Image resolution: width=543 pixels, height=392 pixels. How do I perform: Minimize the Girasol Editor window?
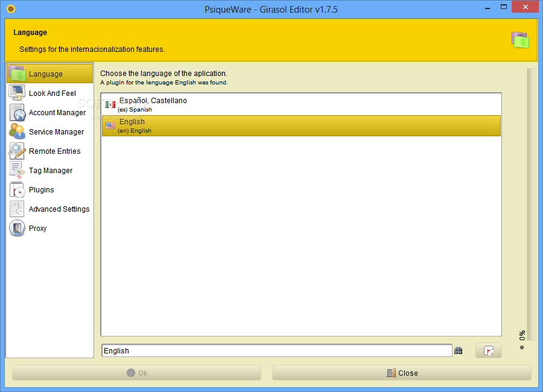487,8
